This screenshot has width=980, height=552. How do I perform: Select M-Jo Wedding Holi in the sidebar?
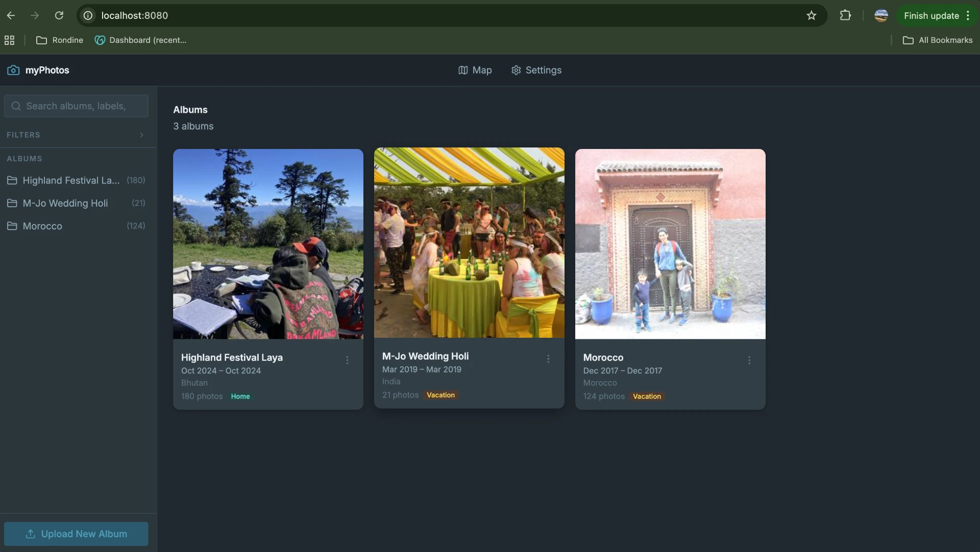[x=76, y=203]
